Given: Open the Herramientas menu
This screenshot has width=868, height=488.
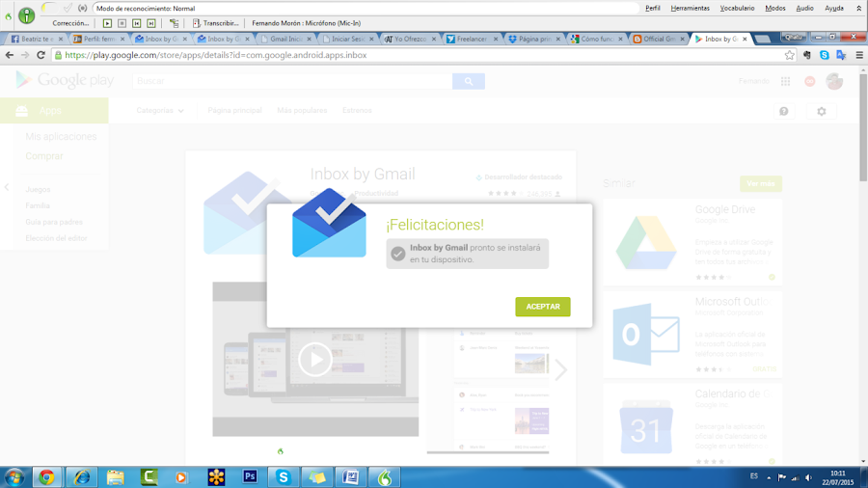Looking at the screenshot, I should [690, 9].
